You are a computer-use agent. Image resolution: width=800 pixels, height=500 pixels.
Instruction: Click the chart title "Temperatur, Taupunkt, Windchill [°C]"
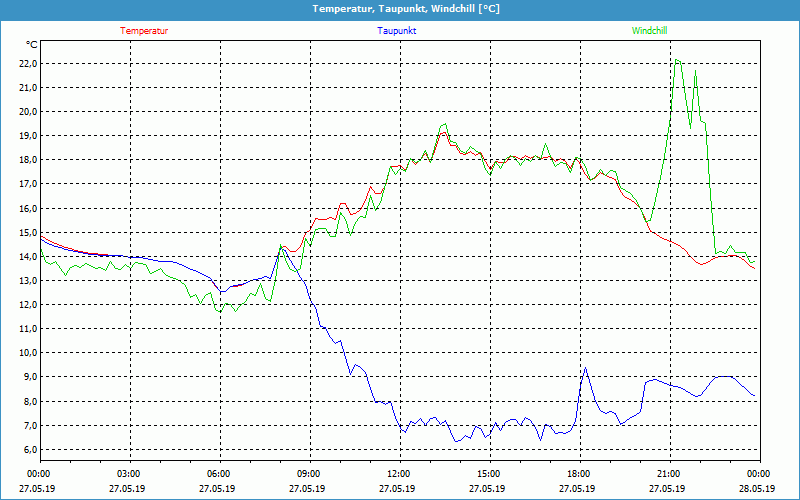[406, 9]
